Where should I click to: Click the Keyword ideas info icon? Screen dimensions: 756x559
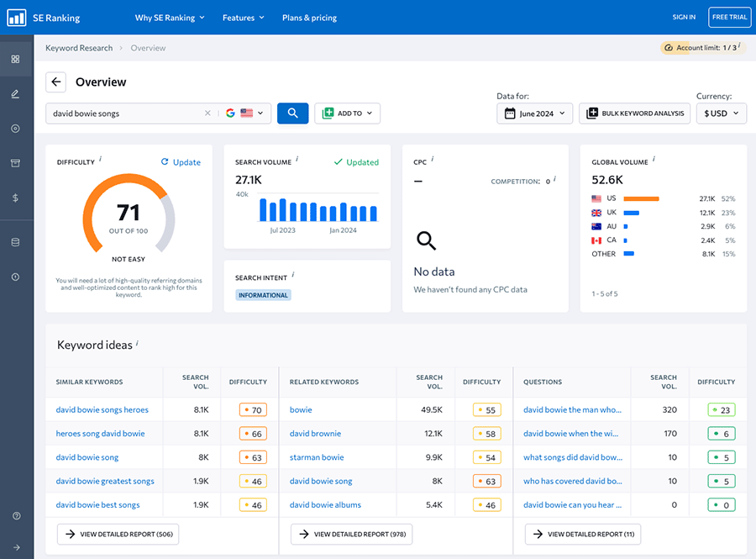click(x=137, y=343)
